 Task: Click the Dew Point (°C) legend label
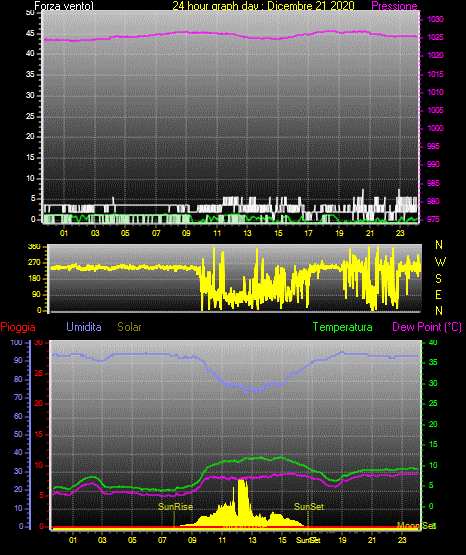427,327
